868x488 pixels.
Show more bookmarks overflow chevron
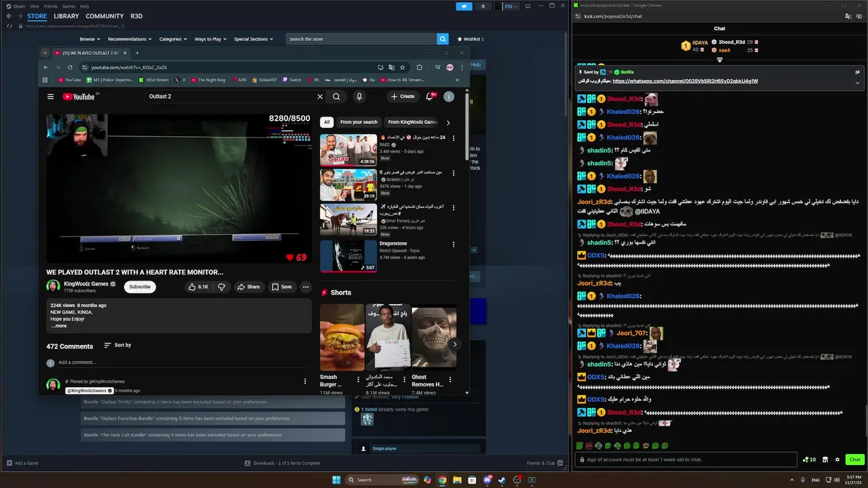[x=457, y=80]
